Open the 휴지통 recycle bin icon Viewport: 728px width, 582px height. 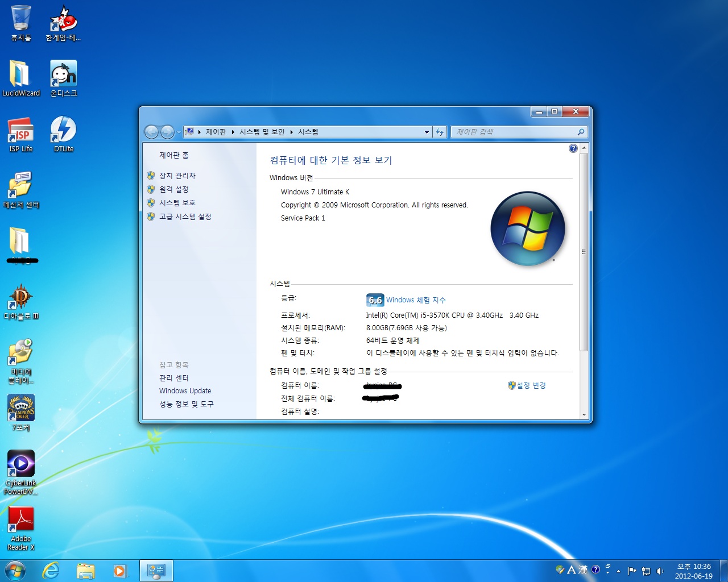[x=21, y=23]
